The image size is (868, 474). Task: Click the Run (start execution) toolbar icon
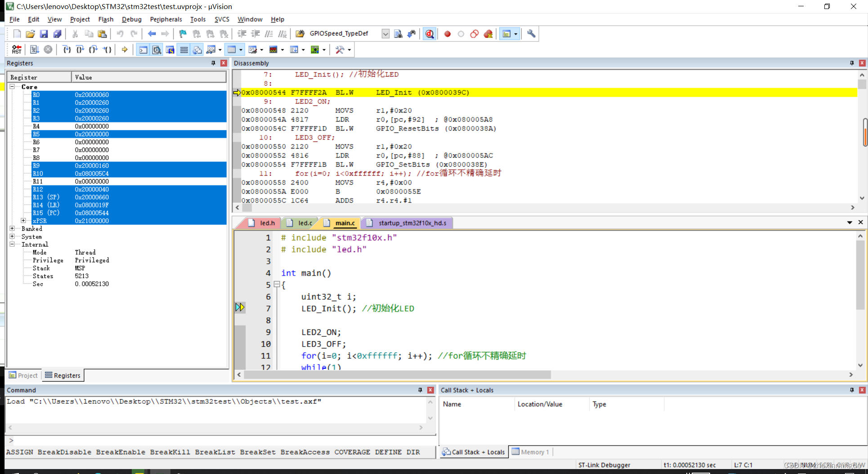tap(34, 50)
